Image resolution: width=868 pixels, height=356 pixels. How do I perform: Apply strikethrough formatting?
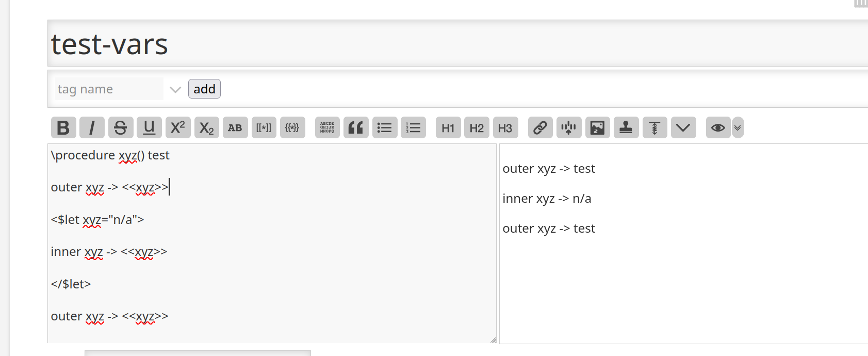(x=121, y=127)
